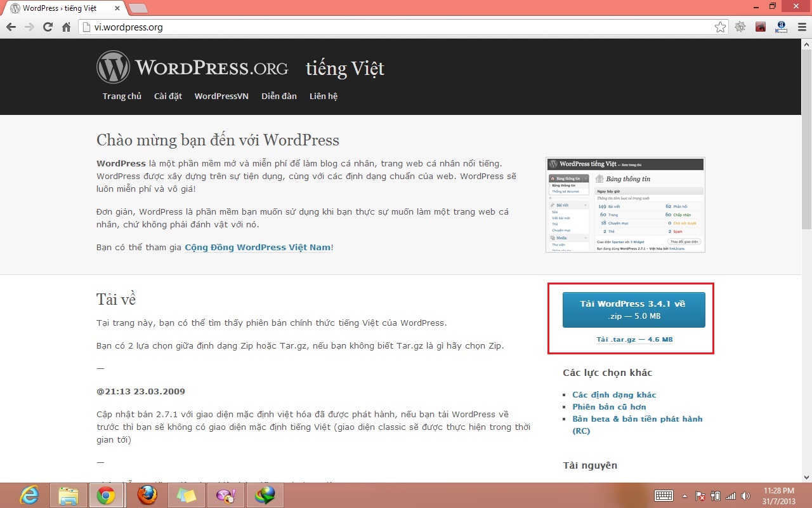Viewport: 812px width, 508px height.
Task: Open the Diễn đàn menu item
Action: click(279, 96)
